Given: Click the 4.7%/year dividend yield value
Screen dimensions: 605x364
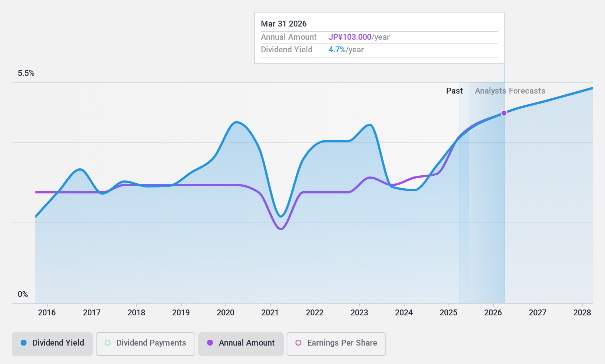Looking at the screenshot, I should click(346, 50).
